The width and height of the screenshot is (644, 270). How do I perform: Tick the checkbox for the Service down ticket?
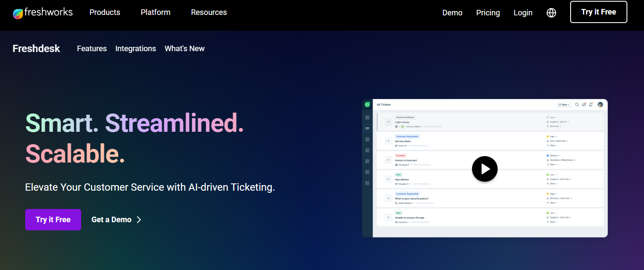click(381, 141)
